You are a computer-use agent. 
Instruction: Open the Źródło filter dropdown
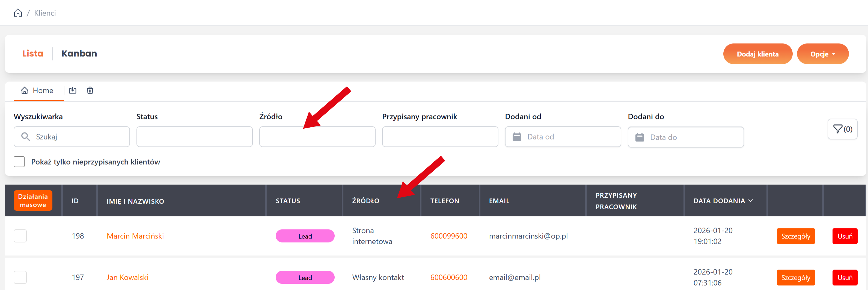pyautogui.click(x=317, y=137)
